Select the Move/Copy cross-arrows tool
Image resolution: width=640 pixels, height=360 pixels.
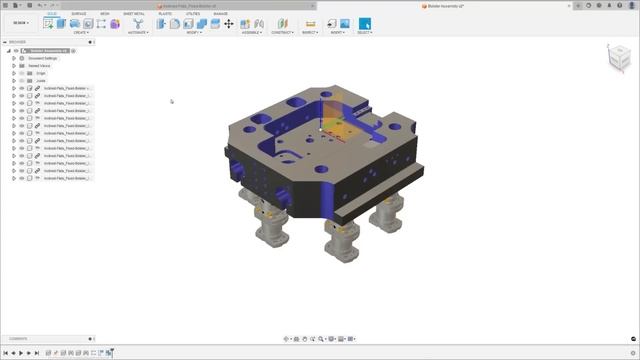click(x=229, y=24)
